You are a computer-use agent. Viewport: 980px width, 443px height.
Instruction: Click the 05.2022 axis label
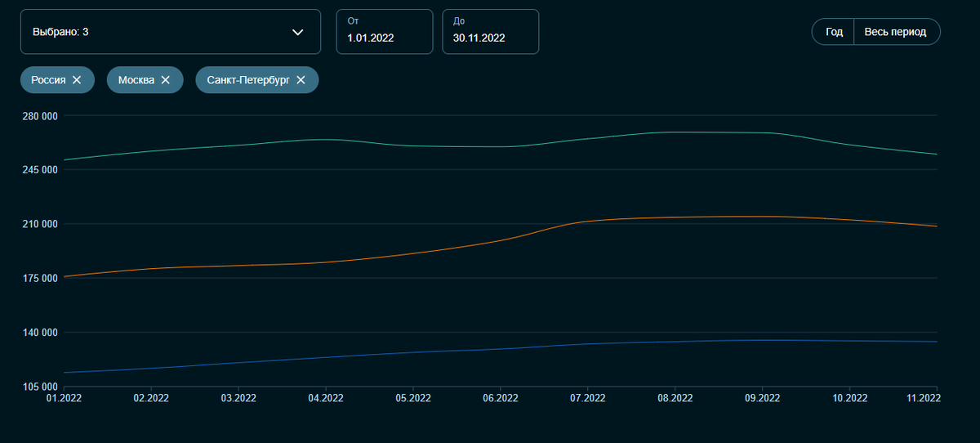[x=413, y=398]
